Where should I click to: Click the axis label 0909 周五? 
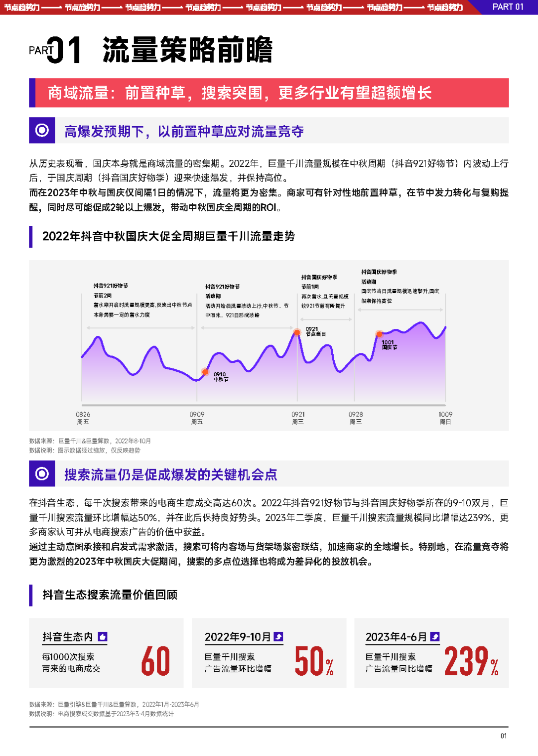tap(197, 418)
